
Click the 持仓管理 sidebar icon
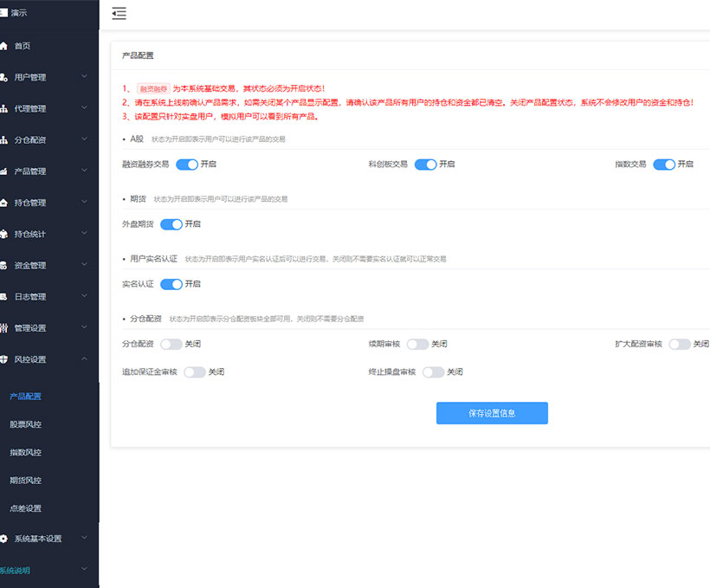pyautogui.click(x=3, y=203)
